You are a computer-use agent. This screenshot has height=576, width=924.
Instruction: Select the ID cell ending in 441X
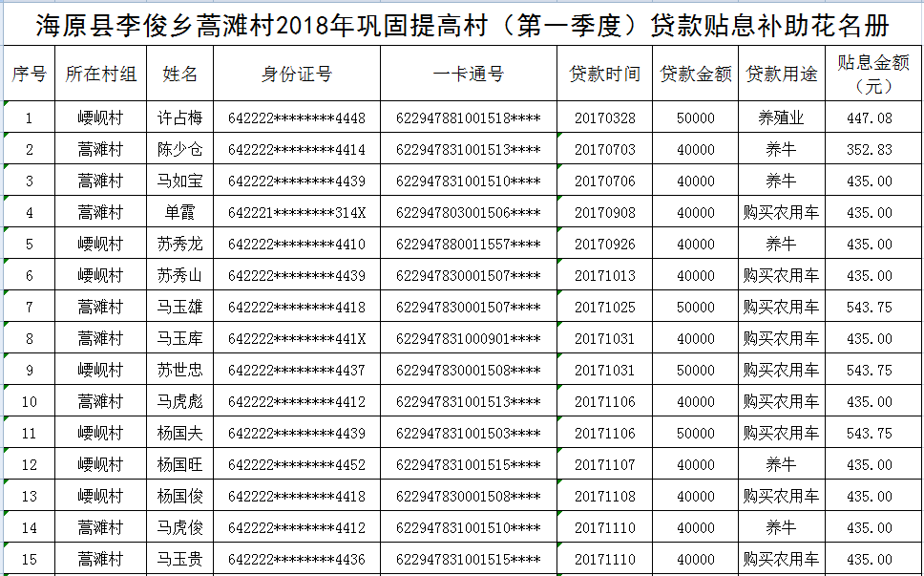click(296, 339)
